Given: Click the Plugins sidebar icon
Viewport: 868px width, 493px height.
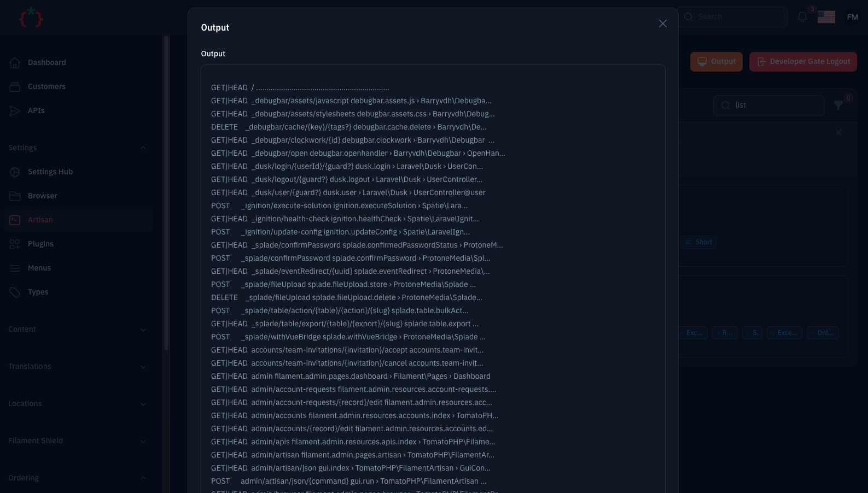Looking at the screenshot, I should pos(15,244).
